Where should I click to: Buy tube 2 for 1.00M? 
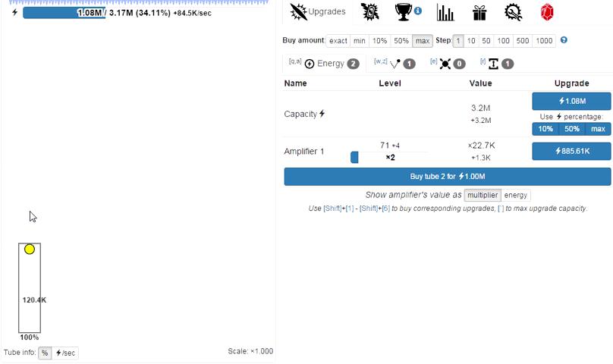(x=447, y=176)
